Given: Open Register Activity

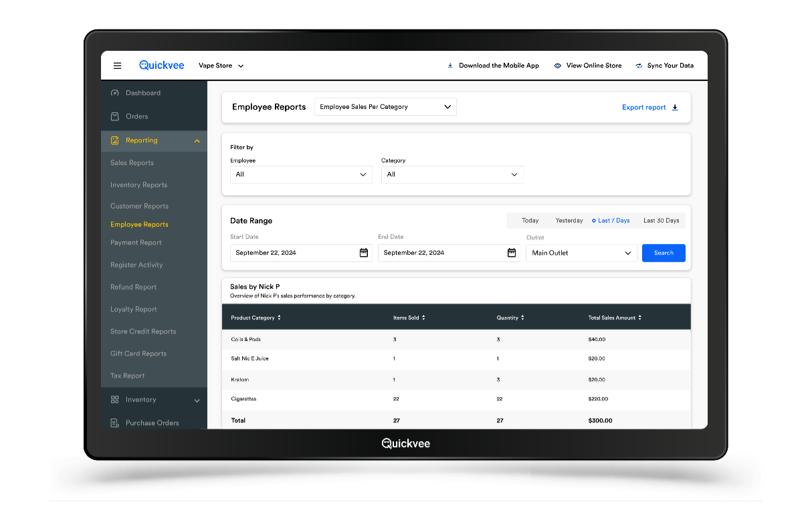Looking at the screenshot, I should 136,265.
